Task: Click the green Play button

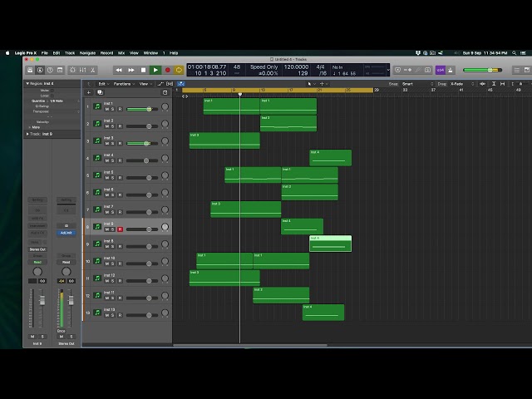Action: (155, 70)
